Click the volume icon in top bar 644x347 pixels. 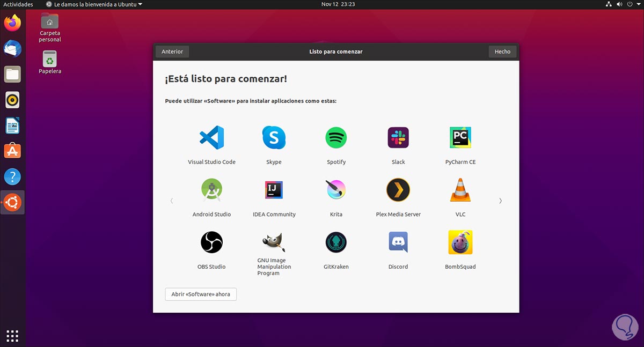620,4
